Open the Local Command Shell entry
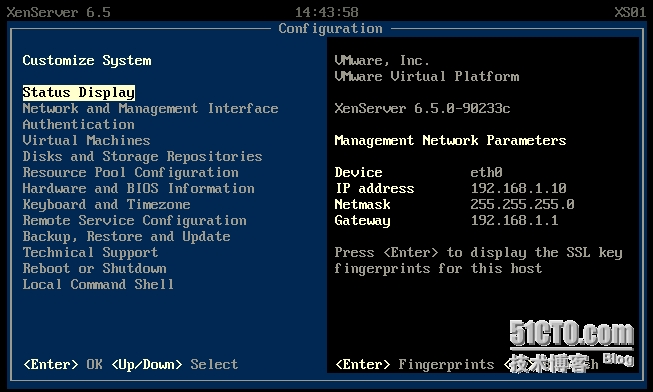 click(98, 285)
